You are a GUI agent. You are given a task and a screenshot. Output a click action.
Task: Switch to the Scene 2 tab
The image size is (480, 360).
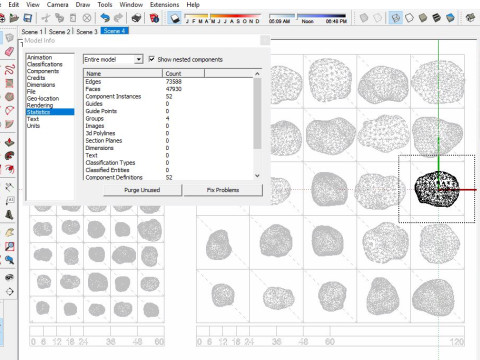coord(59,31)
